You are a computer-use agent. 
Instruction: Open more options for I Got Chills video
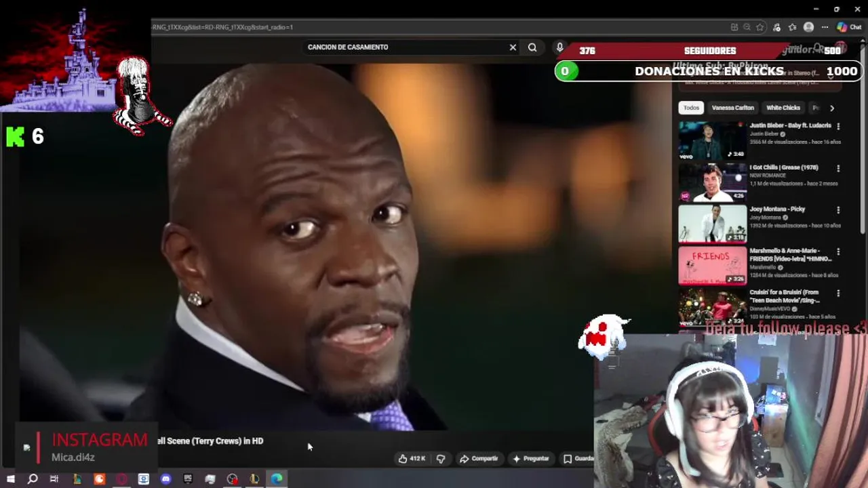838,168
